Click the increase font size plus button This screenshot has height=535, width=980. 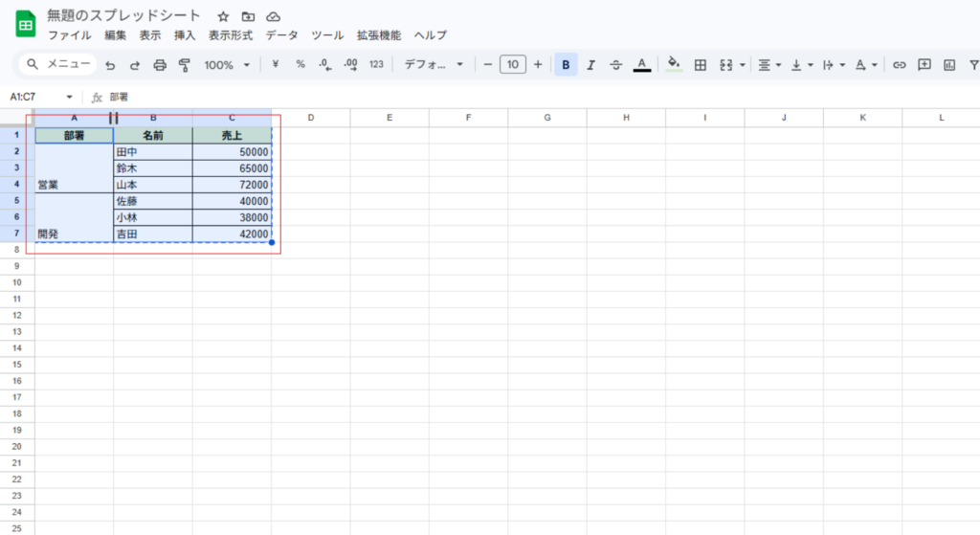538,65
